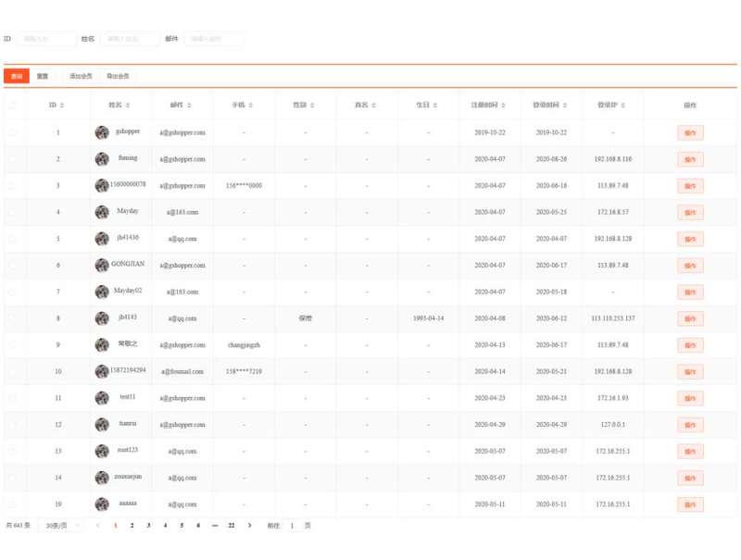Sort by 登录时间 login time arrows
Image resolution: width=741 pixels, height=560 pixels.
pos(565,106)
